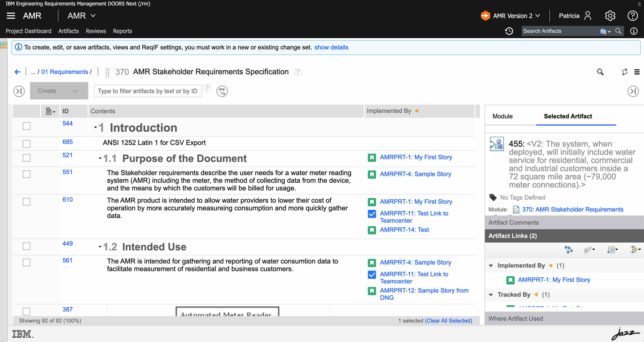Select checkbox for artifact 685
The width and height of the screenshot is (644, 342).
click(26, 144)
